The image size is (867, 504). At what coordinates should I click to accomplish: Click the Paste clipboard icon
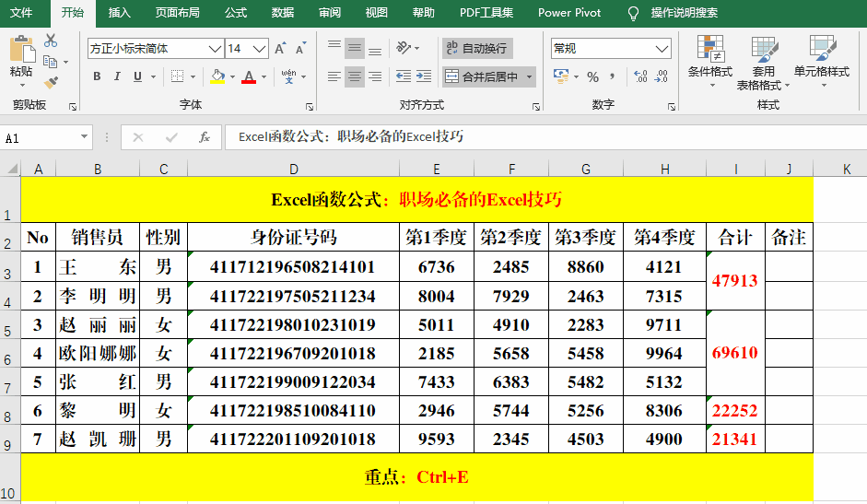21,49
